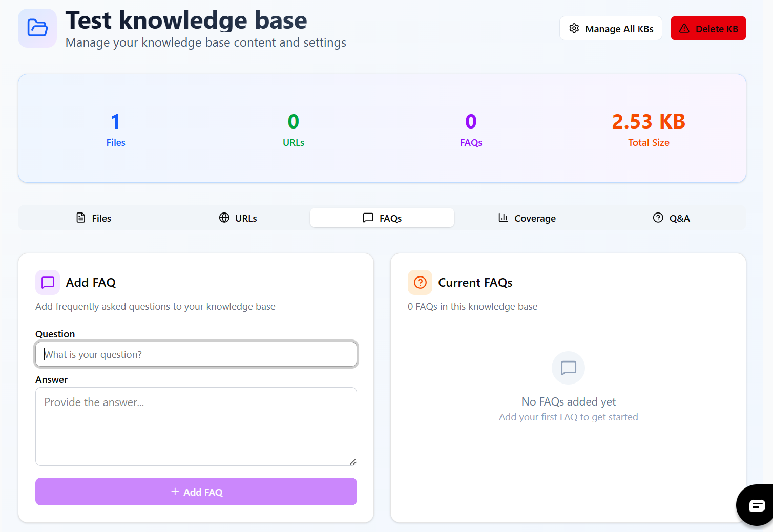Click the folder icon beside the page title
This screenshot has height=532, width=773.
click(x=37, y=28)
